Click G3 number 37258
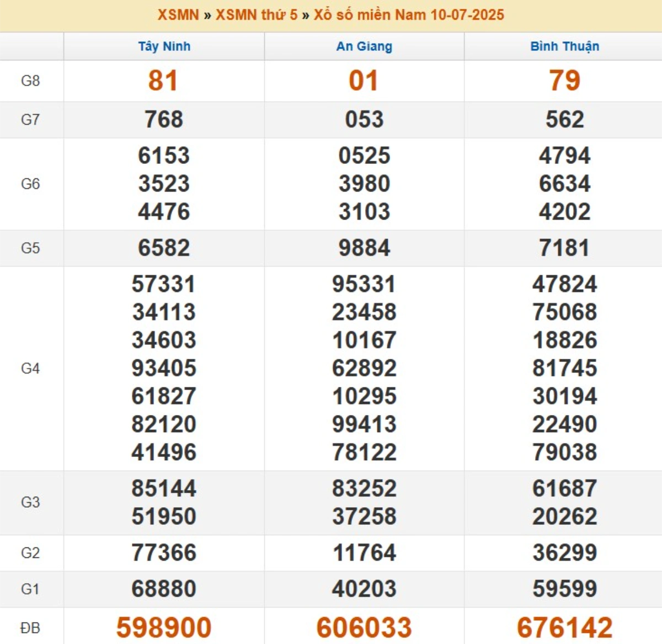Image resolution: width=662 pixels, height=644 pixels. pos(364,517)
